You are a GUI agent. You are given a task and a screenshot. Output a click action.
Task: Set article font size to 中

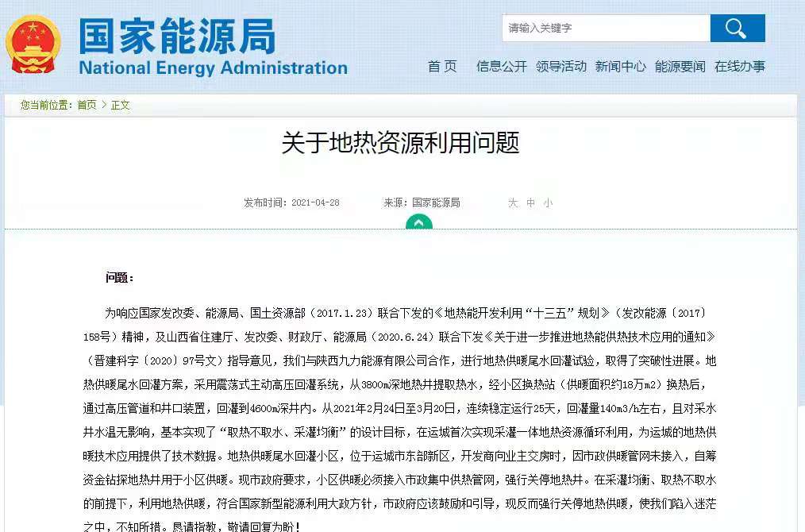pos(530,203)
